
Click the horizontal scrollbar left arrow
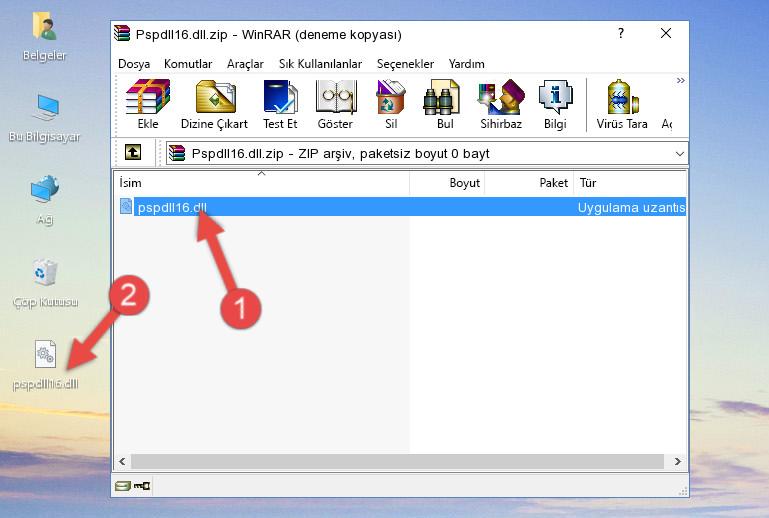click(x=122, y=461)
